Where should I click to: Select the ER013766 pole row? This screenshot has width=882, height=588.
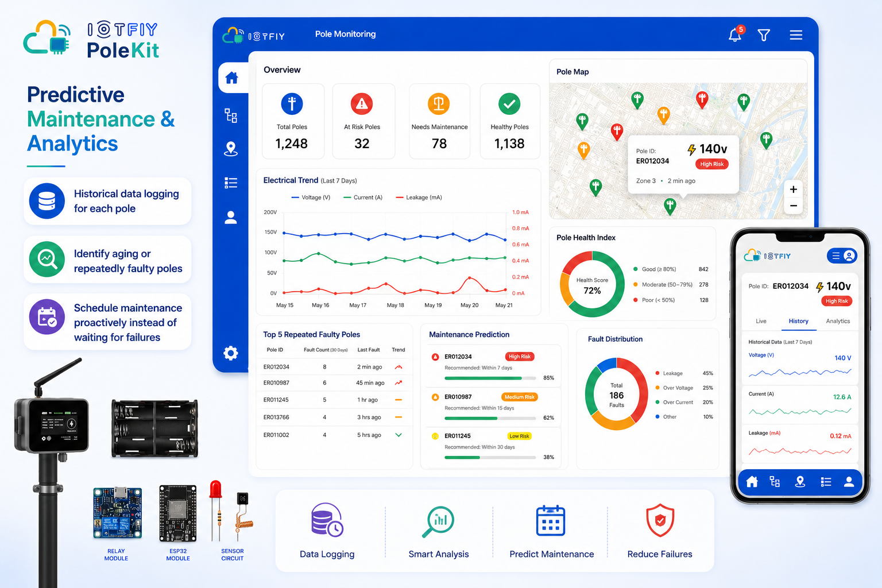[x=334, y=417]
